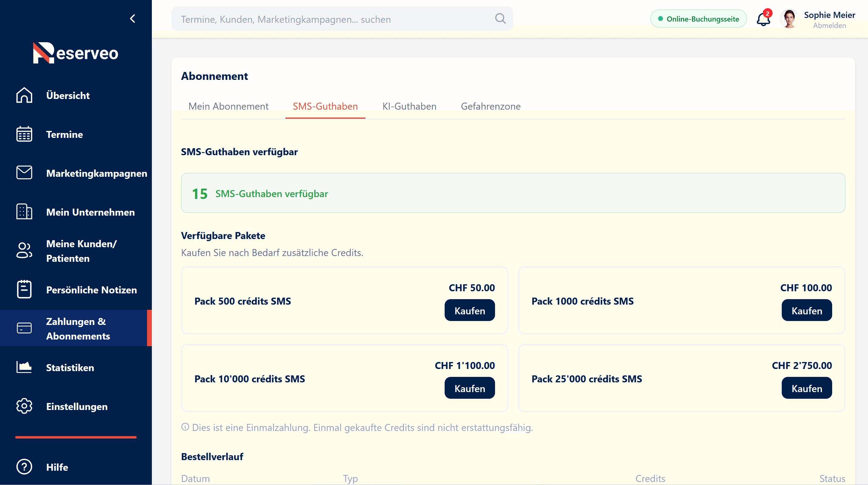This screenshot has width=868, height=485.
Task: Click the Status column header
Action: 832,479
